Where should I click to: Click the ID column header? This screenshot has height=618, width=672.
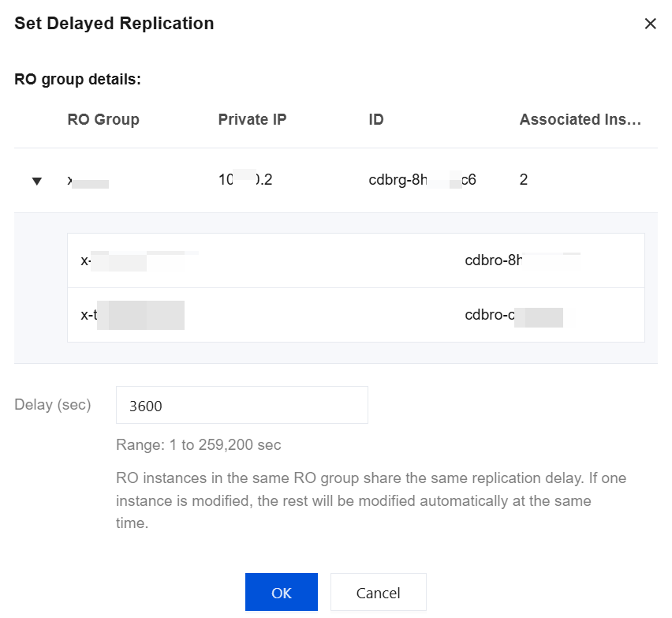(376, 120)
